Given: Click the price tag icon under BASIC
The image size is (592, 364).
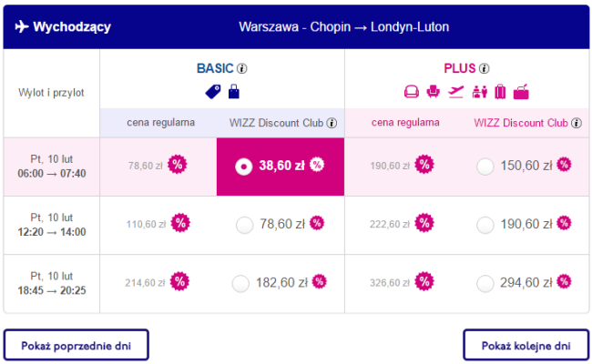Looking at the screenshot, I should point(213,91).
